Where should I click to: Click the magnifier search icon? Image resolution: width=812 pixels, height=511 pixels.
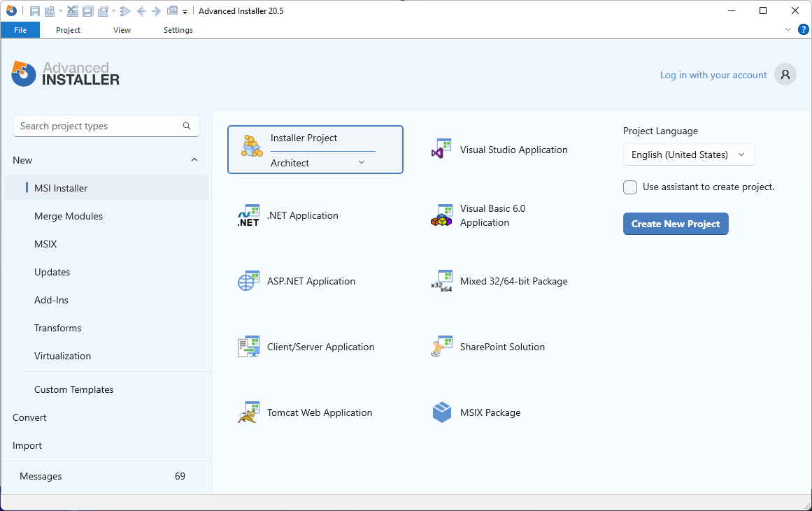point(187,126)
